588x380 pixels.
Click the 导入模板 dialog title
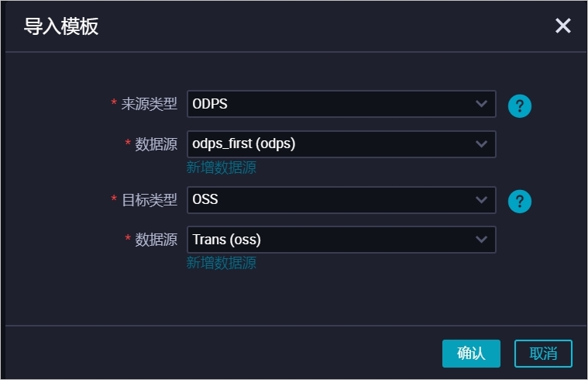[x=61, y=26]
